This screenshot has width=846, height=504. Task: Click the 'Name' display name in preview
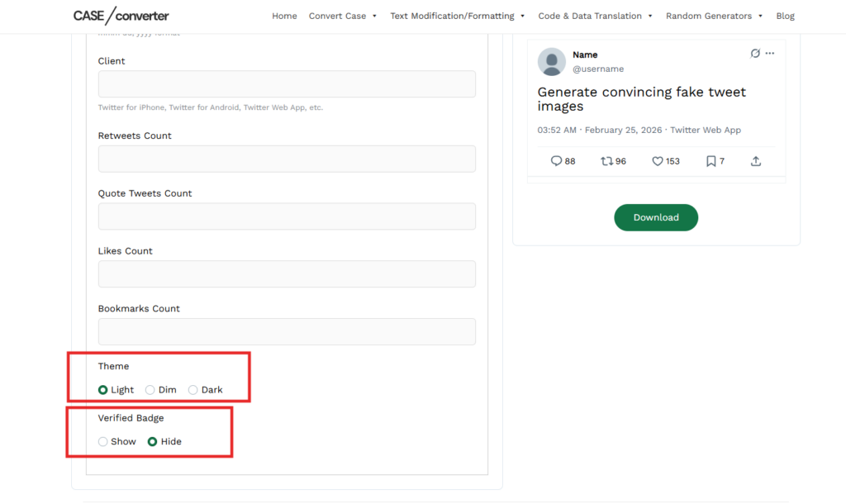(585, 55)
